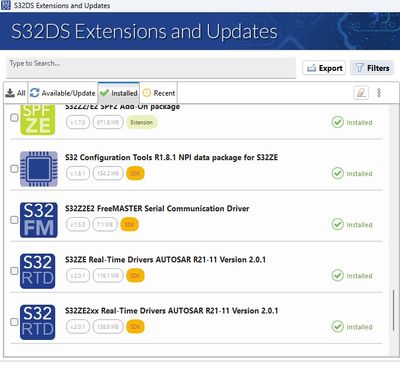Open the Filters button
This screenshot has width=400, height=385.
tap(372, 68)
